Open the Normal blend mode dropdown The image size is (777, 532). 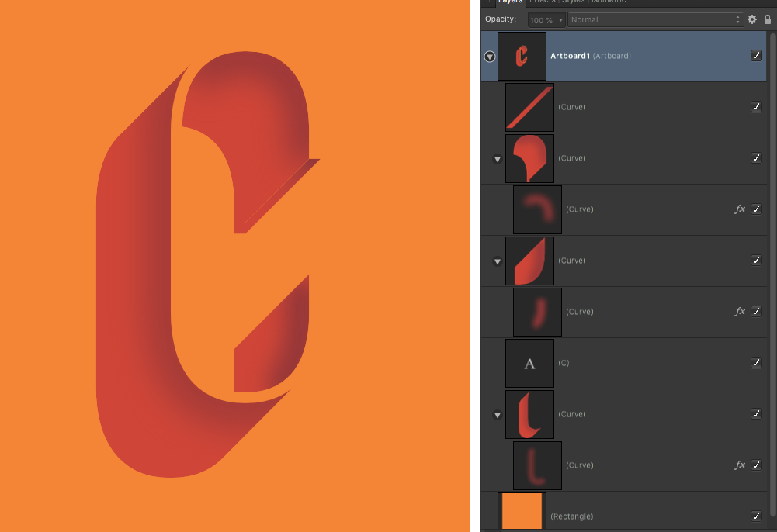(x=655, y=20)
